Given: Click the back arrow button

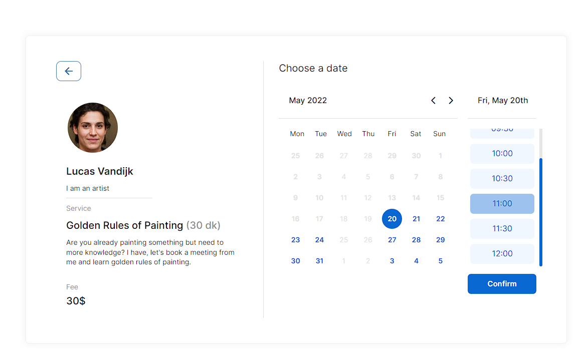Looking at the screenshot, I should 69,71.
